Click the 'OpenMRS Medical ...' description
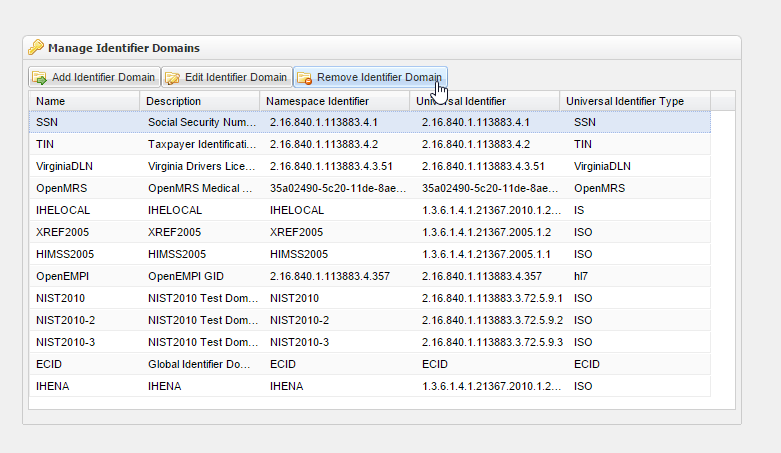Image resolution: width=781 pixels, height=453 pixels. tap(200, 188)
